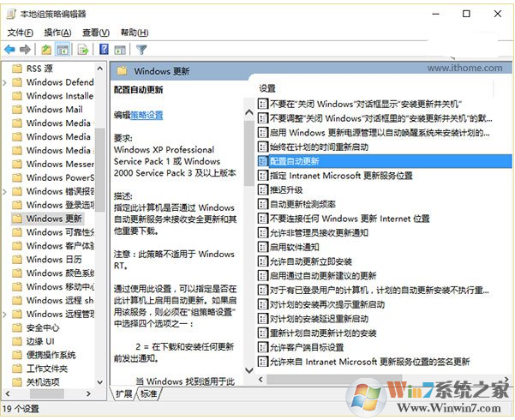Switch to the 扩展 tab
The image size is (515, 420).
click(123, 393)
